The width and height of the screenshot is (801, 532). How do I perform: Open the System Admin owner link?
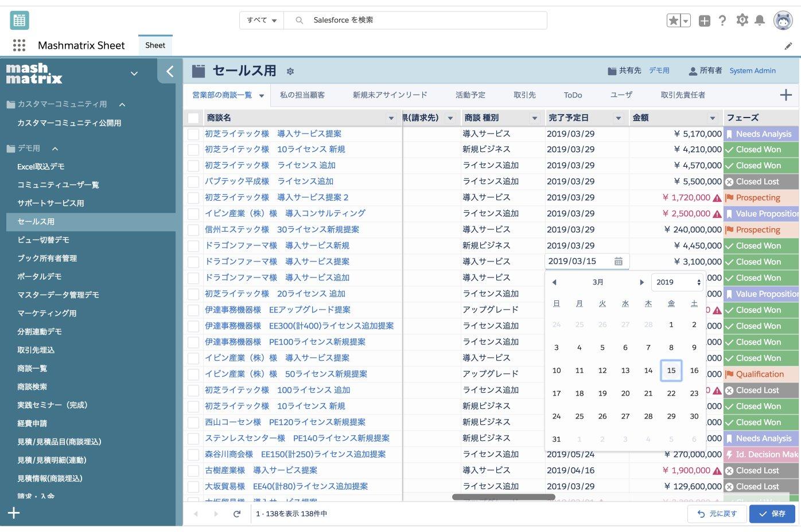[x=753, y=71]
